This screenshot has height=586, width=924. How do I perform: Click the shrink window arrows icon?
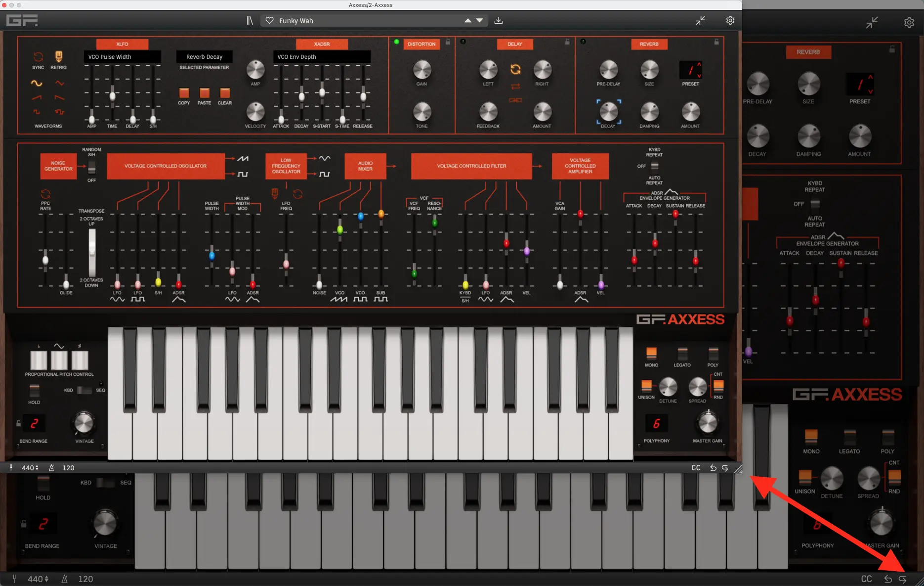pos(700,20)
